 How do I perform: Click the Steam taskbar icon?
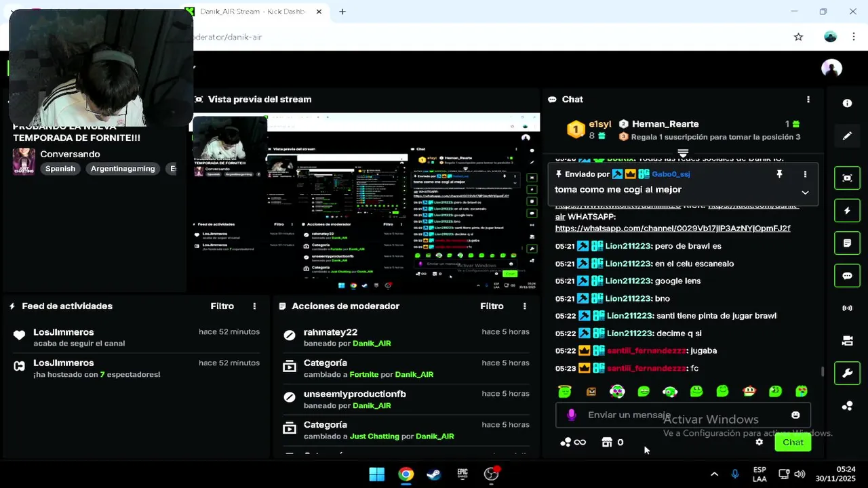pyautogui.click(x=434, y=474)
